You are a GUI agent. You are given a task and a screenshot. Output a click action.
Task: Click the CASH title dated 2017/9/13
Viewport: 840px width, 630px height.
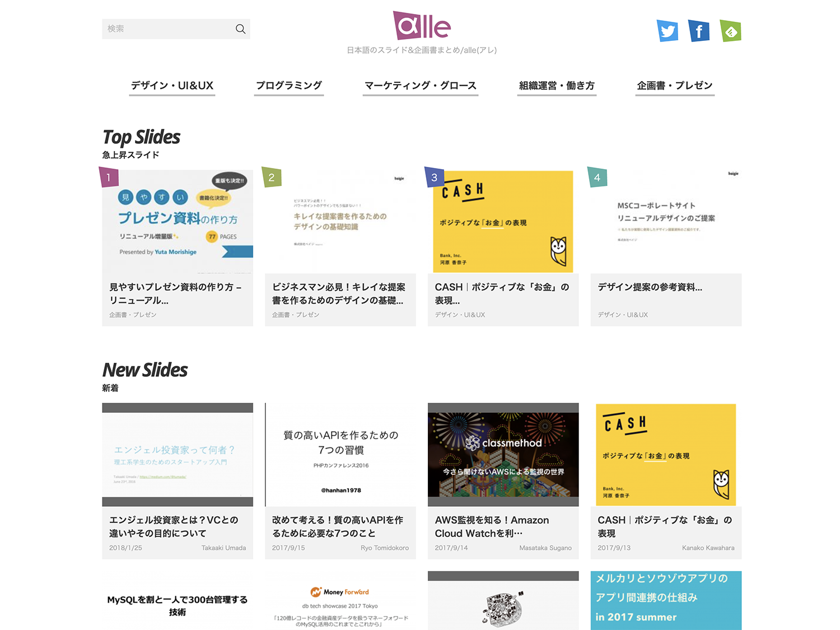point(665,527)
